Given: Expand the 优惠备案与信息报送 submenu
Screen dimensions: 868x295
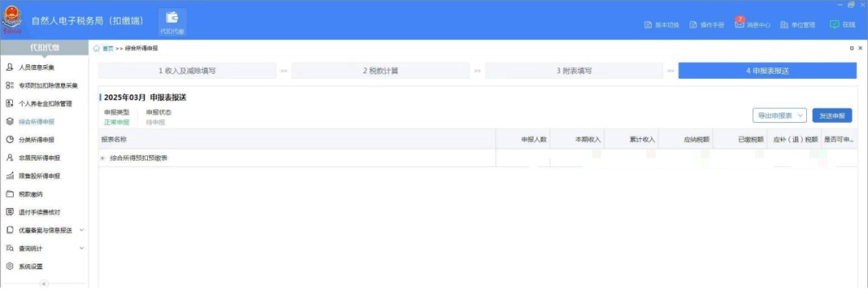Looking at the screenshot, I should pos(82,230).
